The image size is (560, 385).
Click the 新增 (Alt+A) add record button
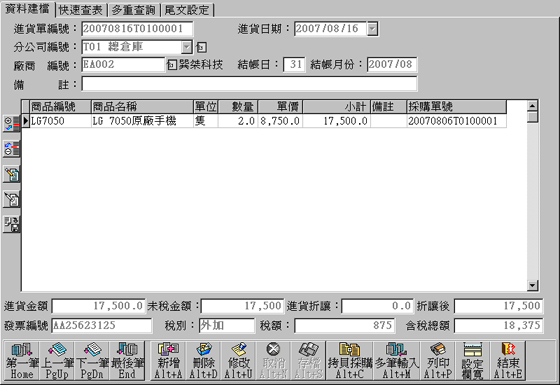(x=168, y=360)
